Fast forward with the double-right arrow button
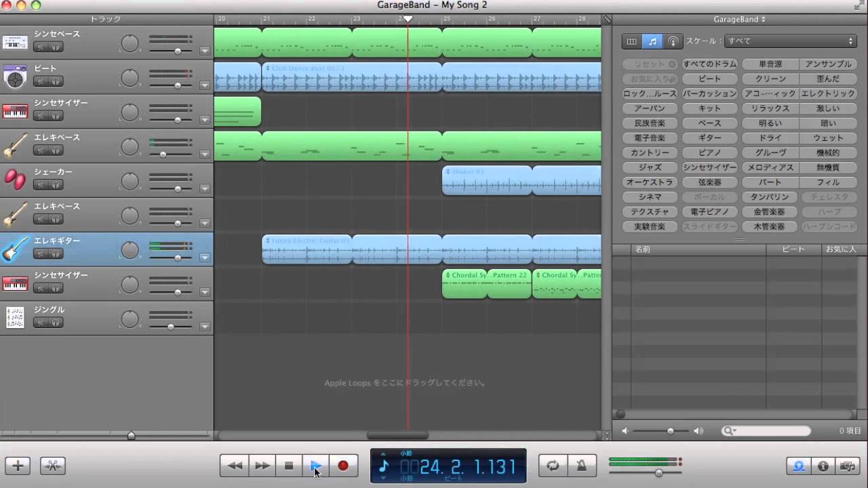 click(x=262, y=466)
